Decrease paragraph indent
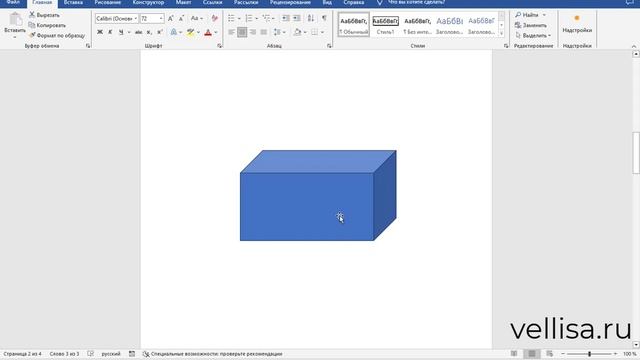The width and height of the screenshot is (640, 360). (x=286, y=18)
